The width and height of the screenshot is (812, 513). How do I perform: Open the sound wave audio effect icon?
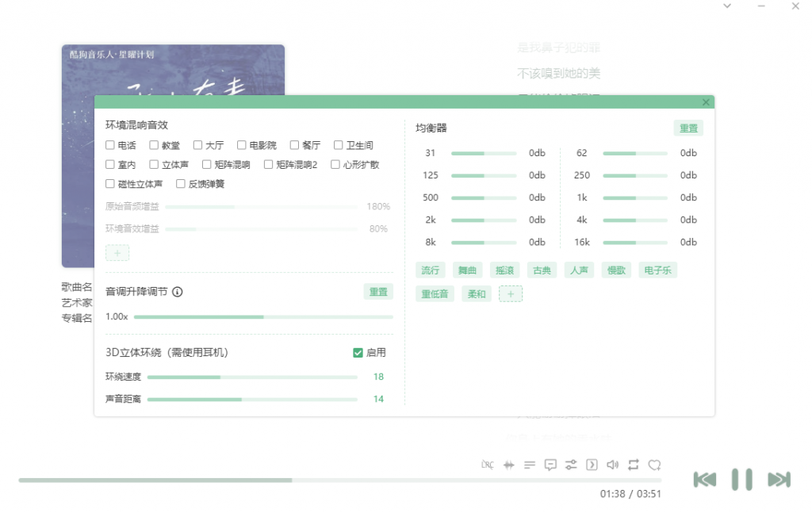pos(508,465)
